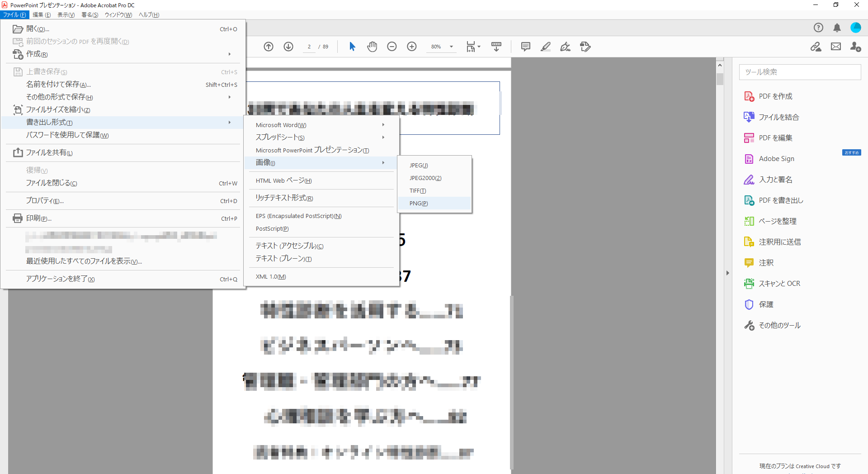Open the 注釈 tool in sidebar

click(x=759, y=263)
